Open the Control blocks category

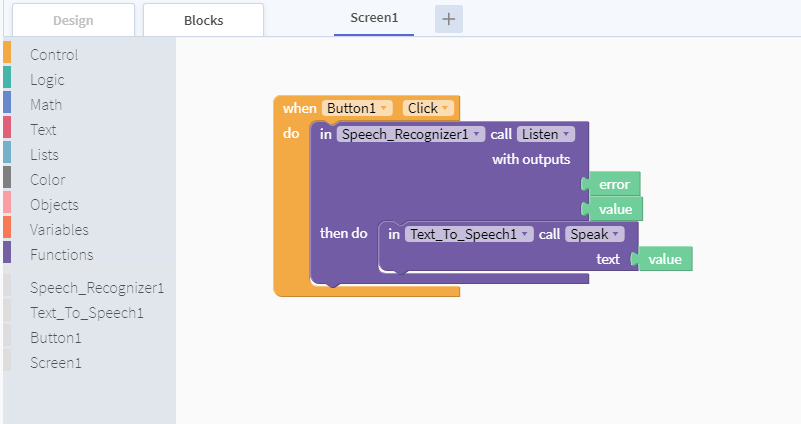coord(54,55)
